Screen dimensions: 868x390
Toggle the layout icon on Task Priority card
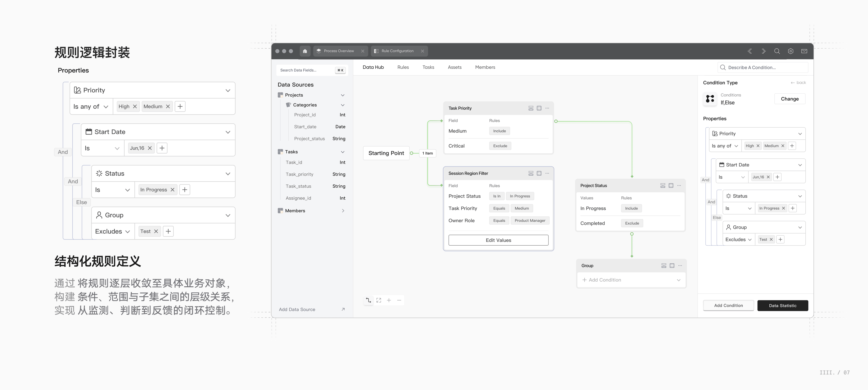point(531,108)
